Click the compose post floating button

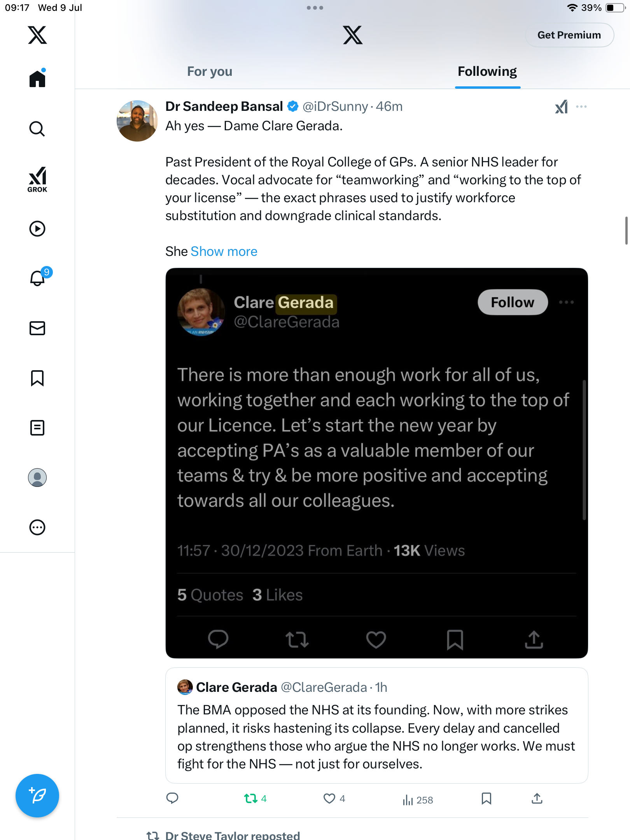coord(37,796)
